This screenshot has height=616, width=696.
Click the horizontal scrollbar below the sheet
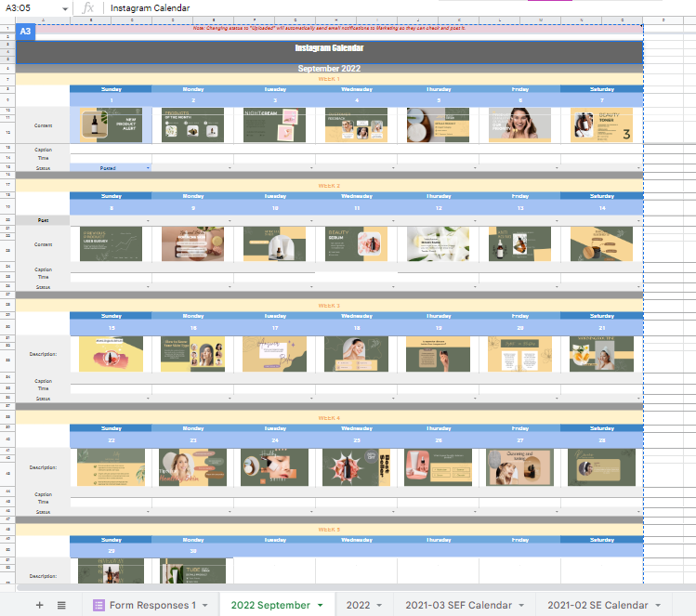coord(355,587)
